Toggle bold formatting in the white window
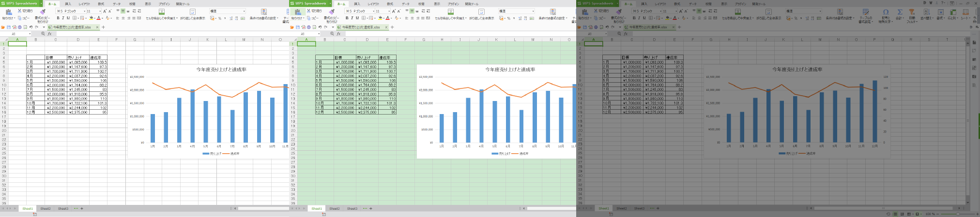 (x=58, y=18)
